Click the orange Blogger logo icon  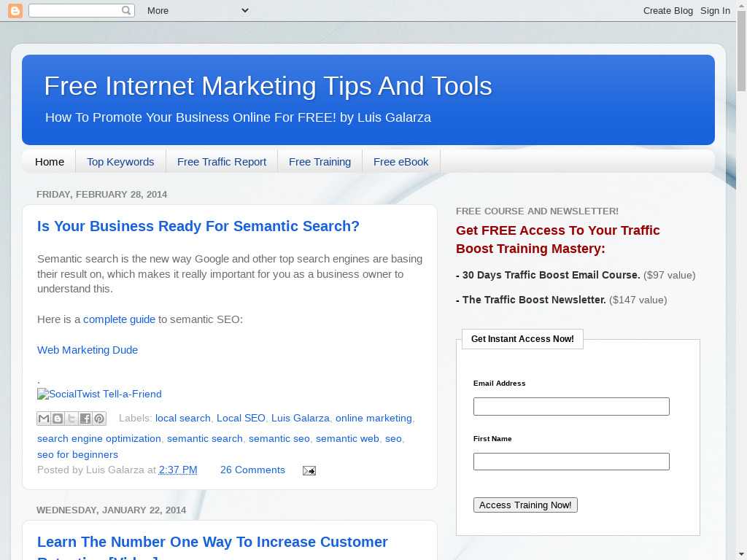(15, 10)
